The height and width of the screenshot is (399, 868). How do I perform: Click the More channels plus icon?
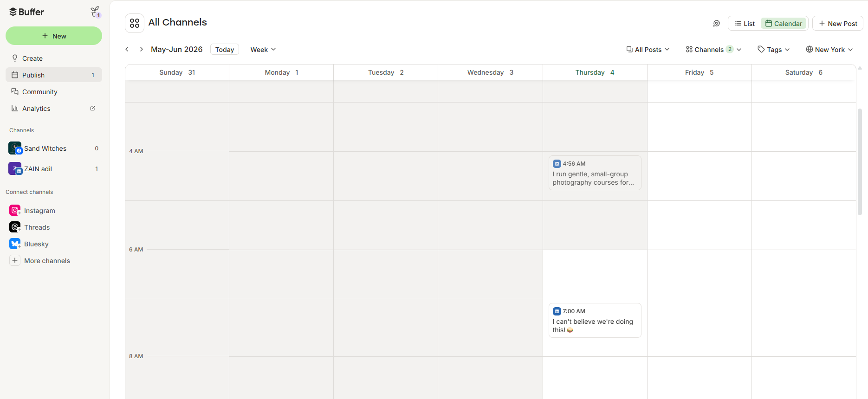pos(15,261)
